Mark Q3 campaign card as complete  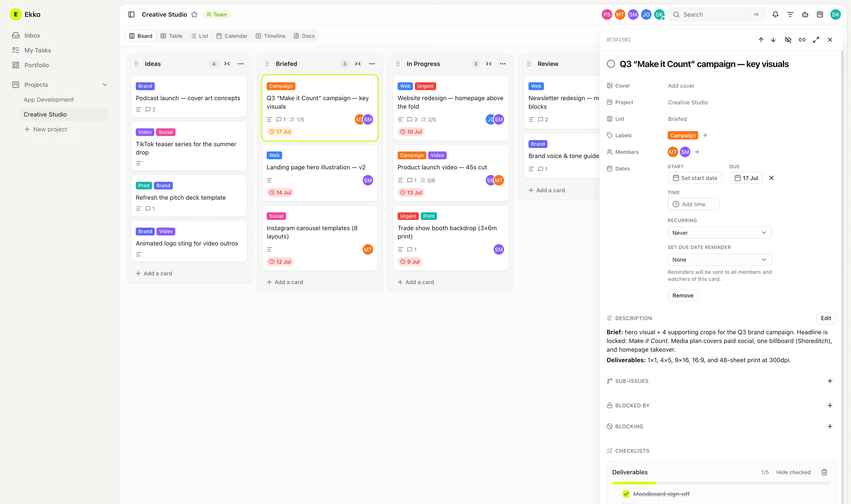[x=611, y=64]
